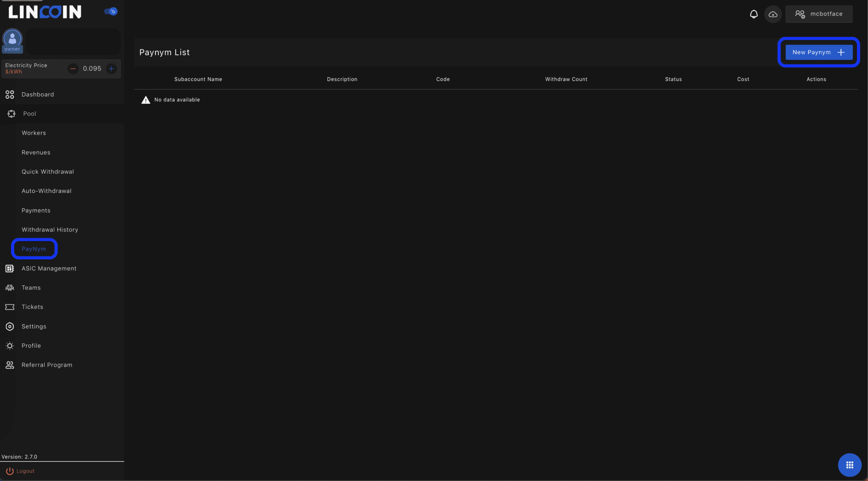Open the mcbotface account menu
Image resolution: width=868 pixels, height=481 pixels.
tap(818, 14)
